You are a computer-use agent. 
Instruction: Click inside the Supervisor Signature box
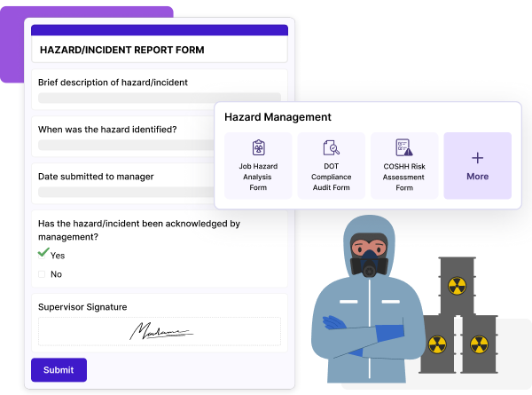pos(160,331)
